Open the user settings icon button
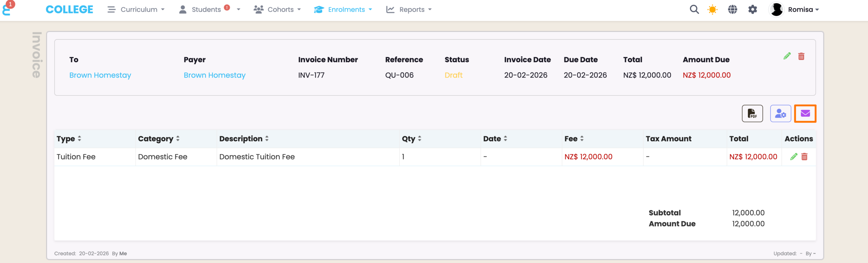Viewport: 868px width, 263px height. [x=780, y=113]
